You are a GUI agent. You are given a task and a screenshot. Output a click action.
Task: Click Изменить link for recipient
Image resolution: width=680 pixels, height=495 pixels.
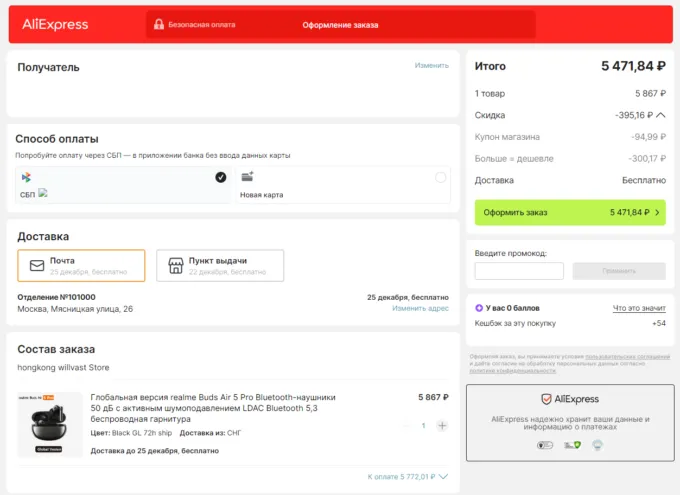pyautogui.click(x=432, y=65)
